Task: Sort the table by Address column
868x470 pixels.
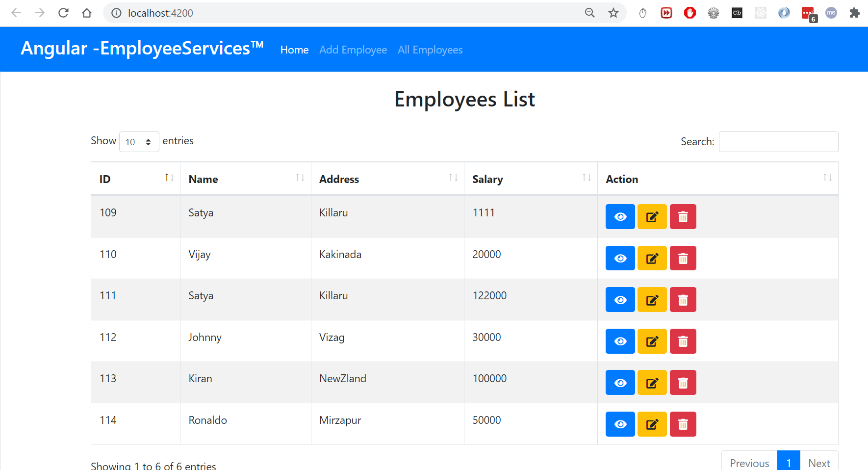Action: click(x=387, y=179)
